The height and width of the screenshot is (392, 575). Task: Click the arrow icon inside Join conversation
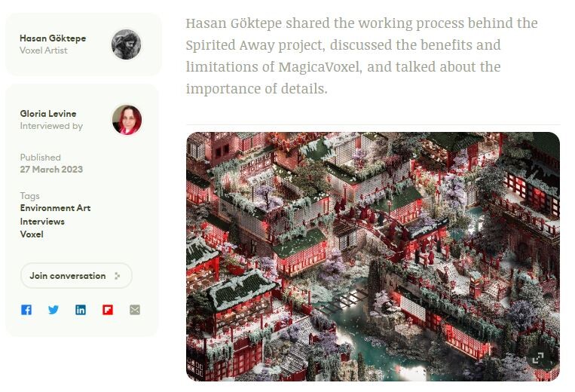coord(117,276)
